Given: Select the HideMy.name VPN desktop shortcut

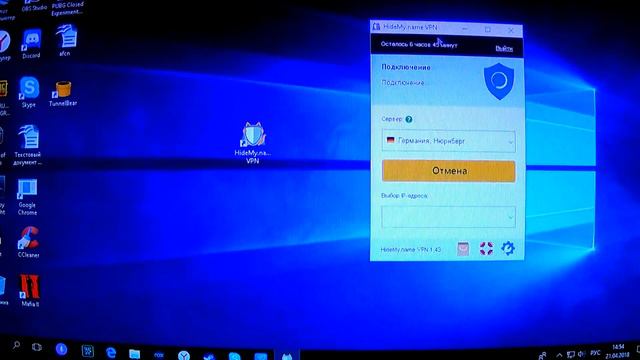Looking at the screenshot, I should click(253, 142).
